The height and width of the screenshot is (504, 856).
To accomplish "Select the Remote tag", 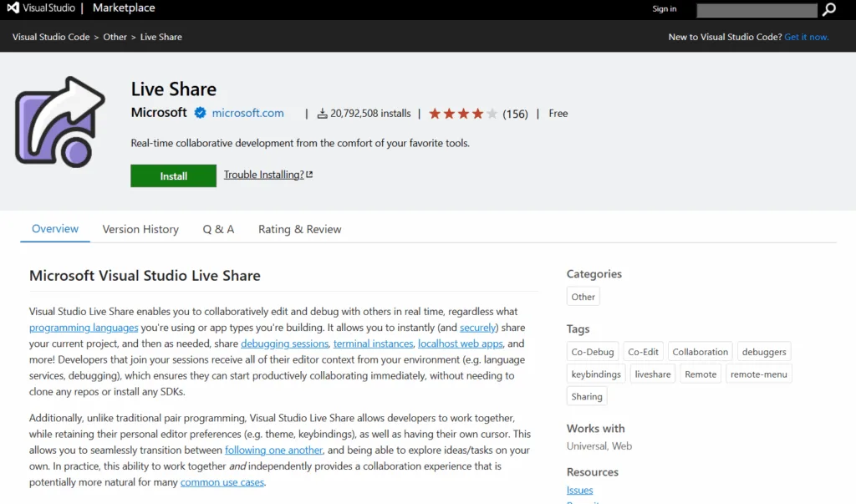I will (701, 374).
